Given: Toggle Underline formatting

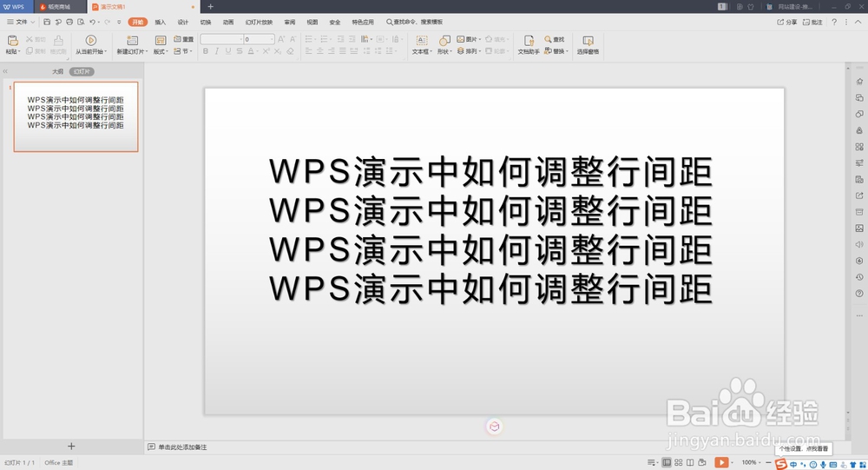Looking at the screenshot, I should pyautogui.click(x=228, y=51).
